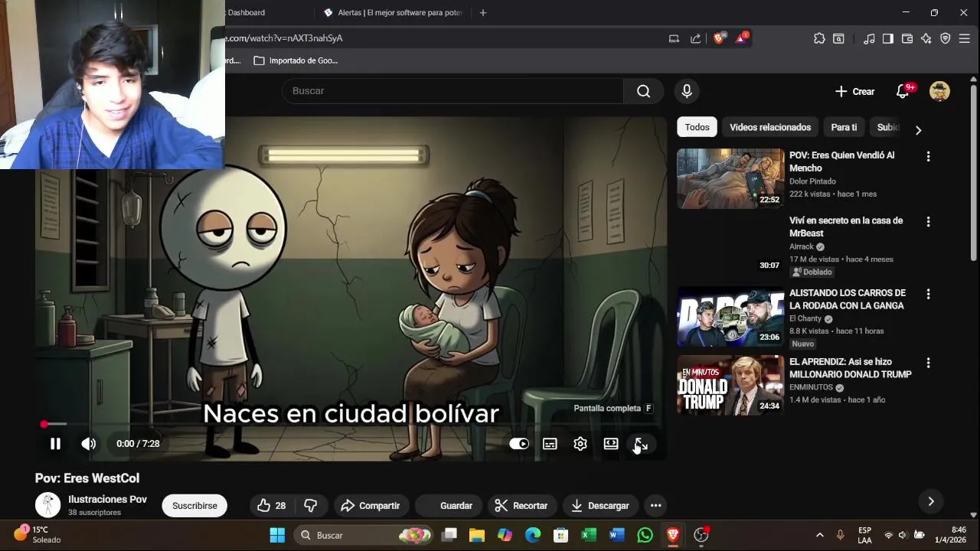Screen dimensions: 980x551
Task: Open File Explorer from the taskbar
Action: tap(477, 535)
